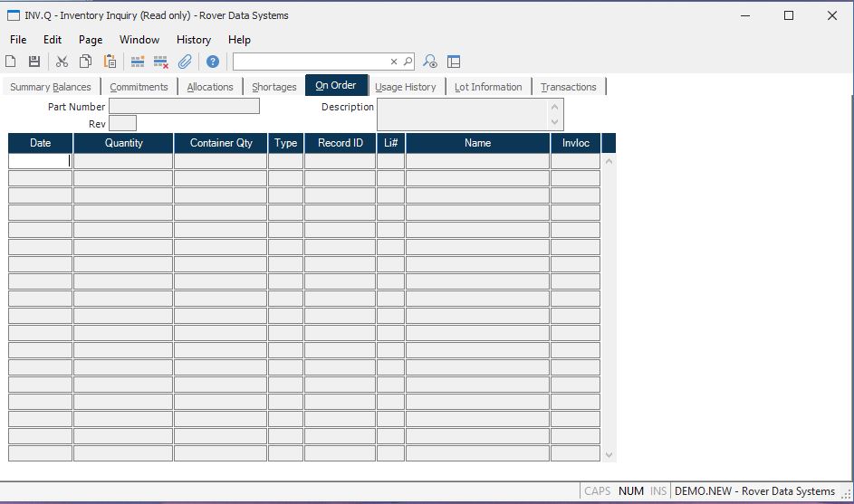Switch to the Summary Balances tab
The height and width of the screenshot is (504, 854).
[x=51, y=87]
